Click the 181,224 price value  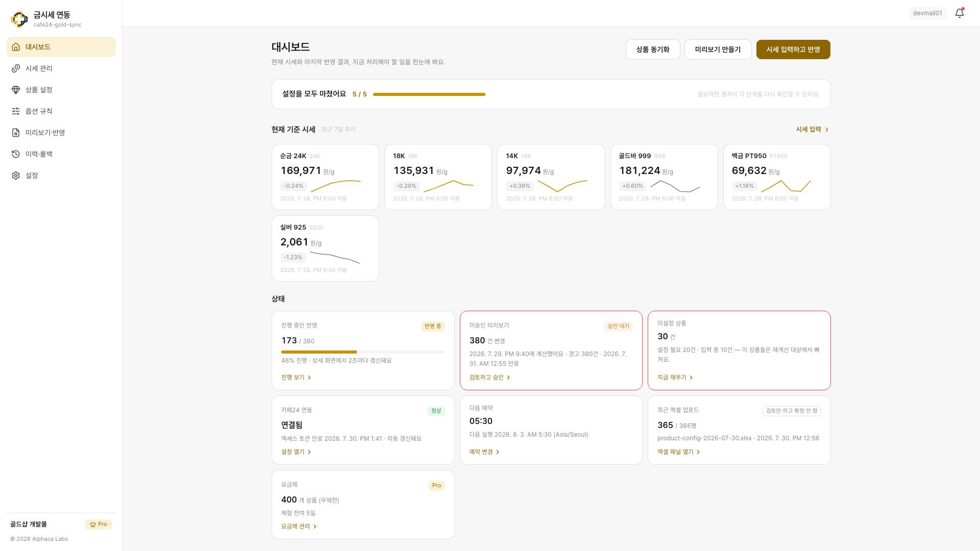(x=640, y=171)
